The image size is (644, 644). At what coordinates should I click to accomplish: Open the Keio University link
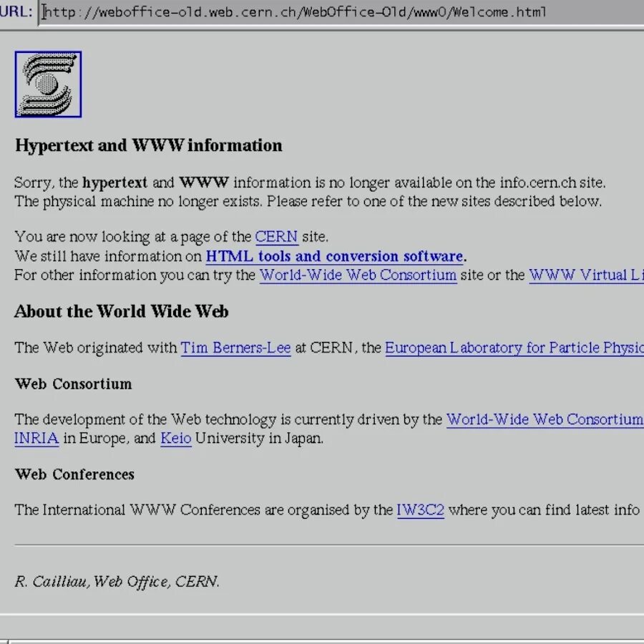176,438
